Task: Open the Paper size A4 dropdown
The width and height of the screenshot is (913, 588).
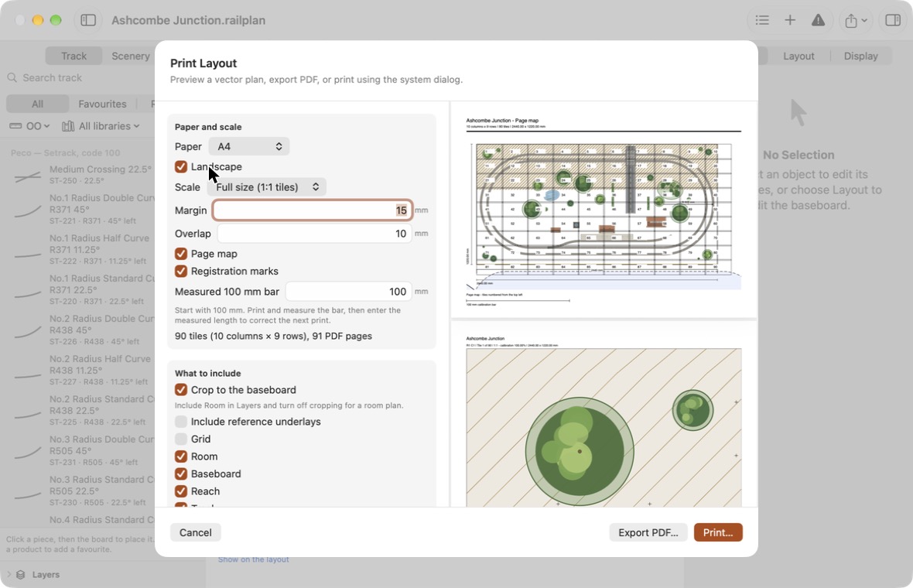Action: pos(249,147)
